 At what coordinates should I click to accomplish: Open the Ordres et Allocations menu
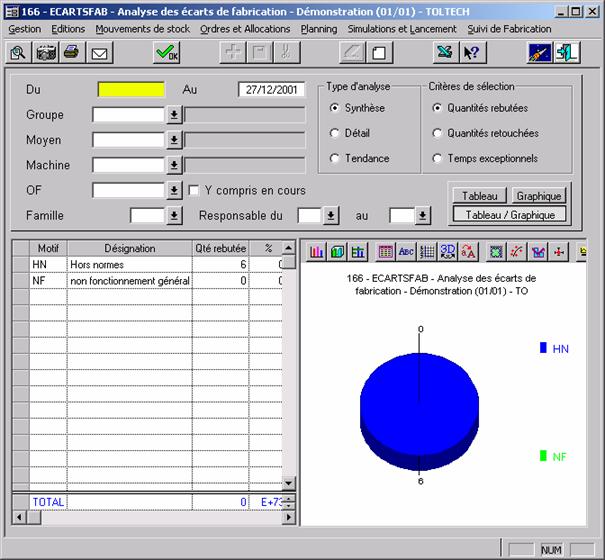pos(245,29)
